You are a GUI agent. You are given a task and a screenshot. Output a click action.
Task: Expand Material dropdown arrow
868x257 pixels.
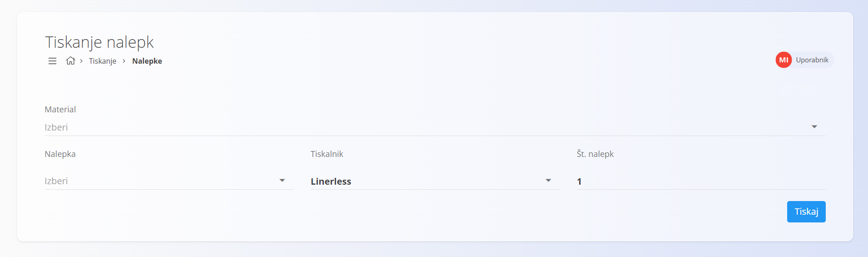tap(814, 127)
